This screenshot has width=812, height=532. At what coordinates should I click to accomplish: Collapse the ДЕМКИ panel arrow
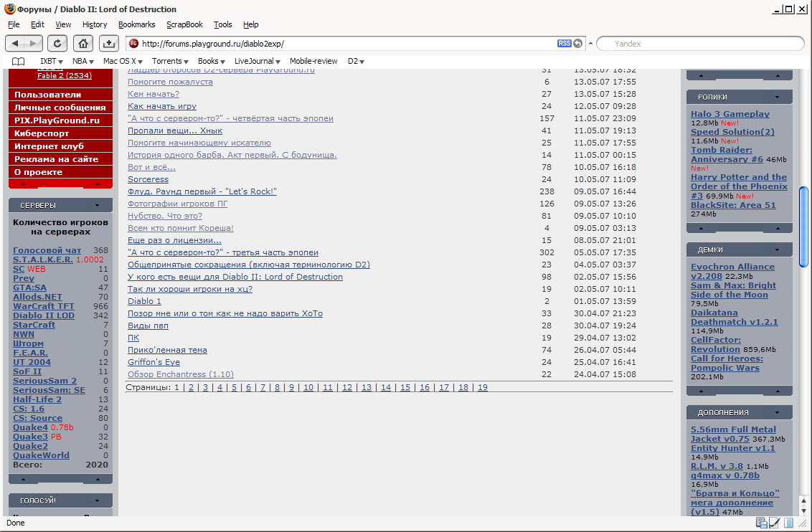pos(777,250)
